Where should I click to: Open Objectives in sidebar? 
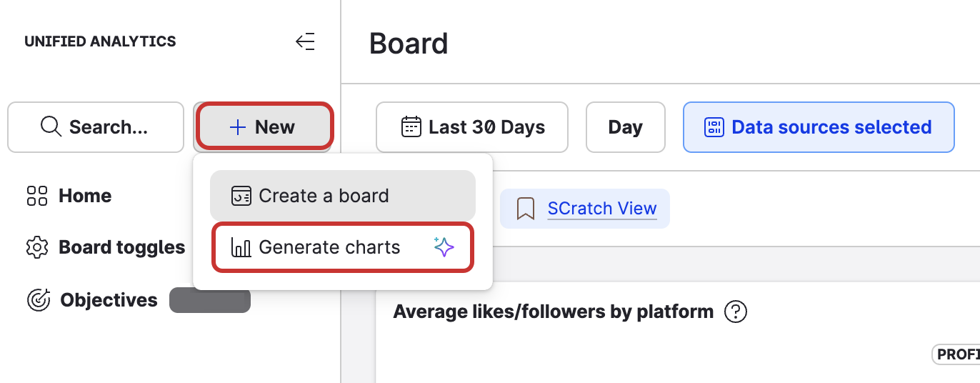(x=109, y=300)
